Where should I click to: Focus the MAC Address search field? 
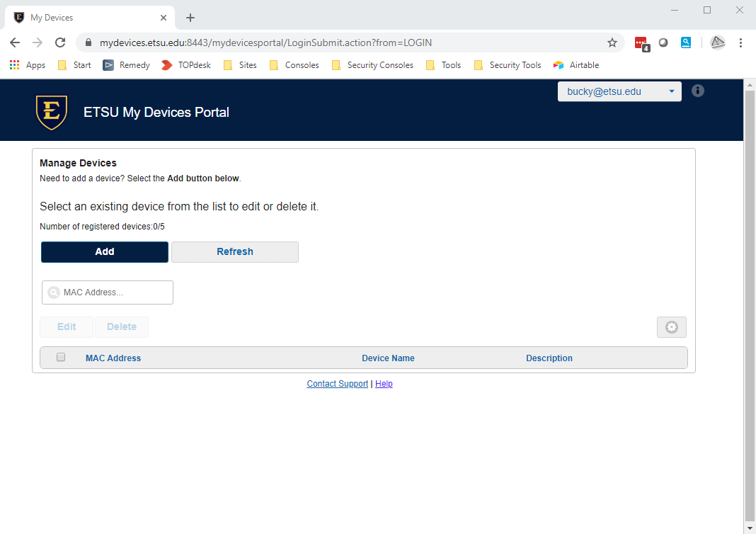[113, 292]
